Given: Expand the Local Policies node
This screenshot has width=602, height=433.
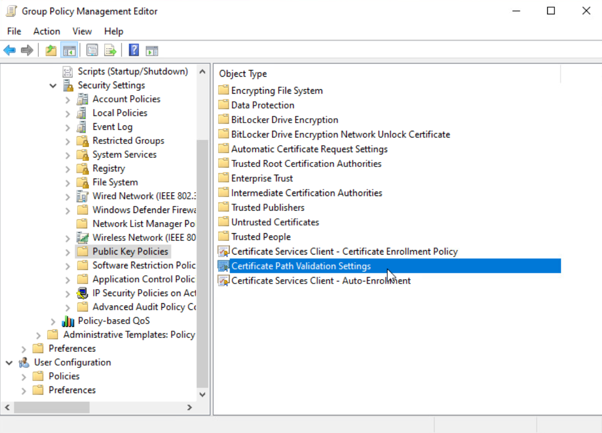Looking at the screenshot, I should (x=68, y=114).
